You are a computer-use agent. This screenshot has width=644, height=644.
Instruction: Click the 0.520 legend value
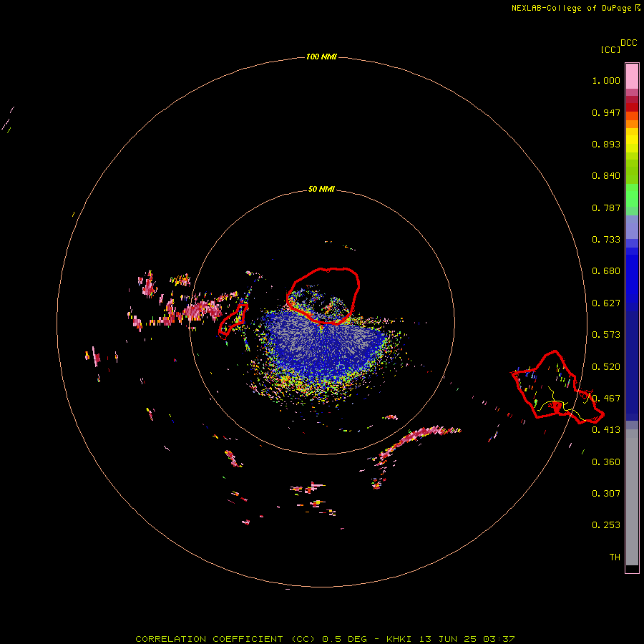click(x=606, y=367)
